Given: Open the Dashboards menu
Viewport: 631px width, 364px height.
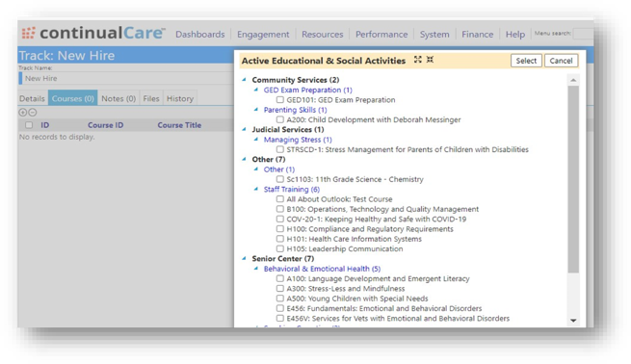Looking at the screenshot, I should [200, 35].
